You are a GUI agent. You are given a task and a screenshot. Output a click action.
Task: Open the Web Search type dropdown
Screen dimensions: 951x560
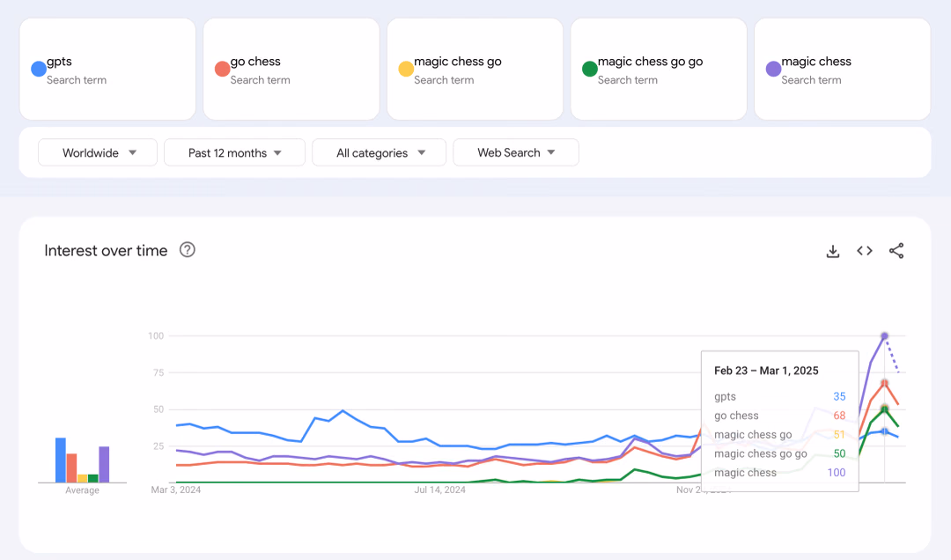[x=516, y=153]
